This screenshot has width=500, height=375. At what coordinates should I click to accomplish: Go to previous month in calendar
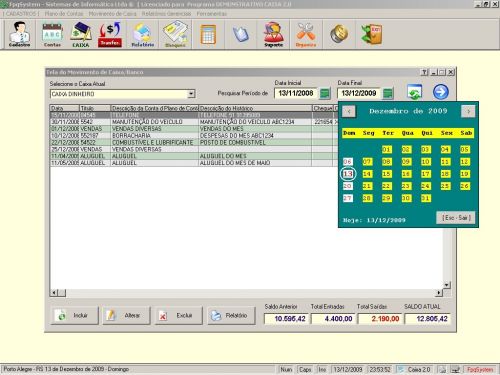click(x=349, y=111)
